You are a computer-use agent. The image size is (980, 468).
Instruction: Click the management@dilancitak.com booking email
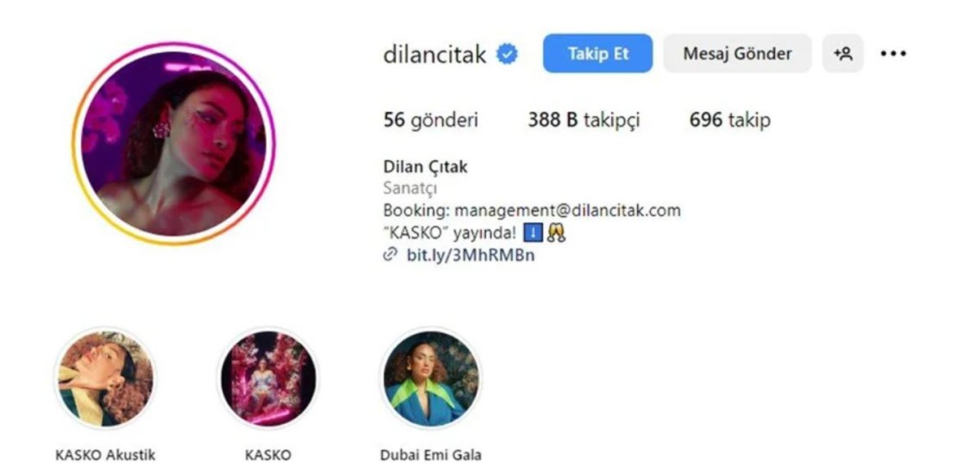(568, 211)
